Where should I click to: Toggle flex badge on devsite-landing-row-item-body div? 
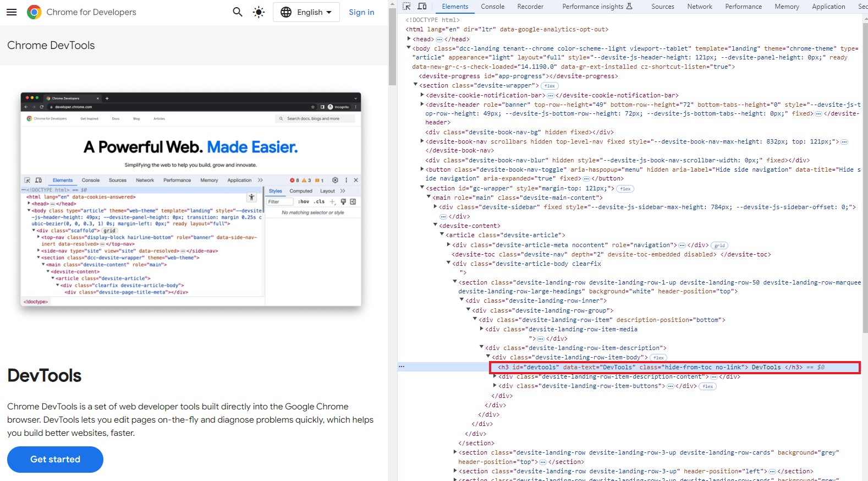[658, 358]
